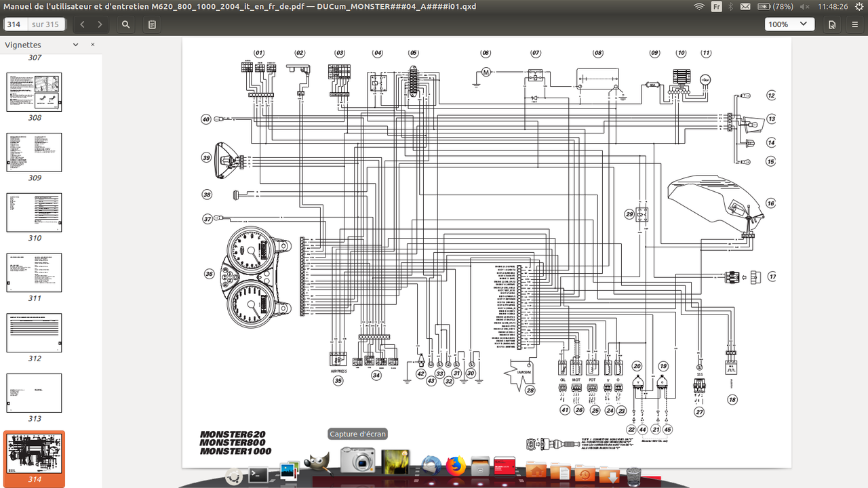Open the Fr keyboard layout indicator
The width and height of the screenshot is (868, 488).
(x=717, y=6)
